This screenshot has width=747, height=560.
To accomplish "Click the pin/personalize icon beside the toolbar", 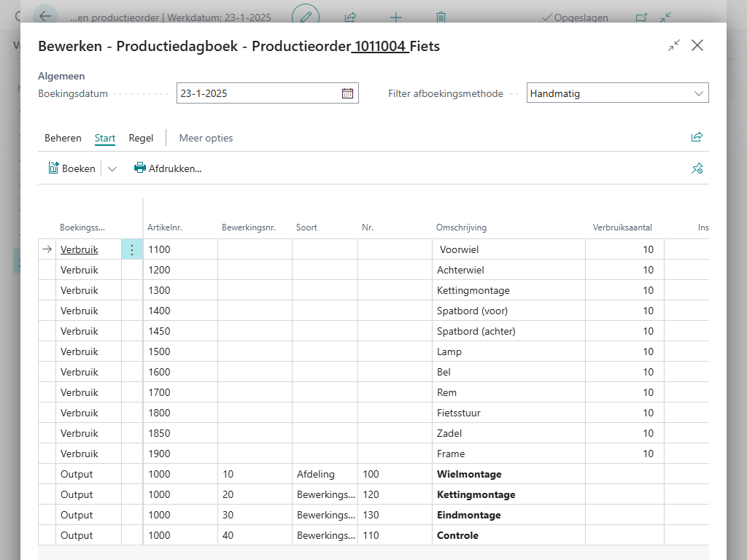I will pyautogui.click(x=697, y=168).
